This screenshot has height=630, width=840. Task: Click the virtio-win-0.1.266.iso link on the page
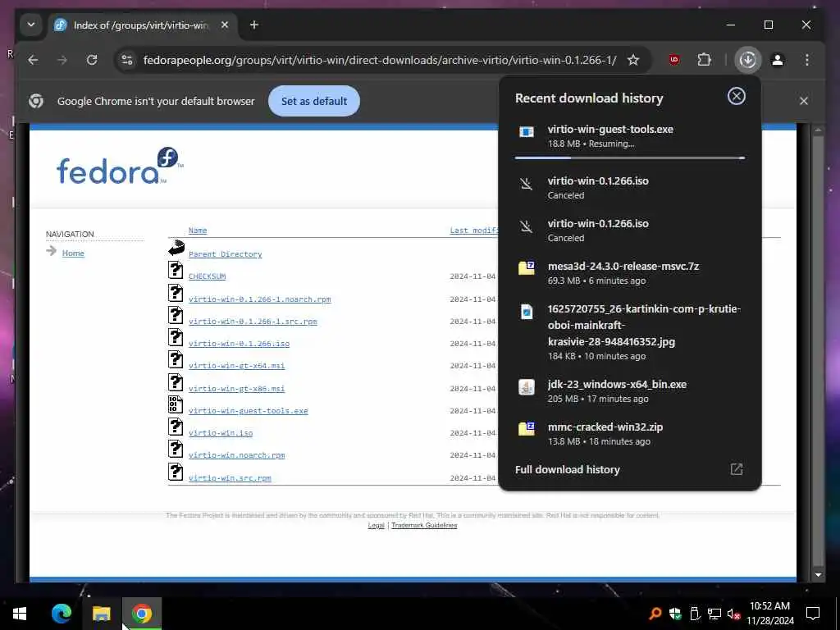[x=239, y=344]
